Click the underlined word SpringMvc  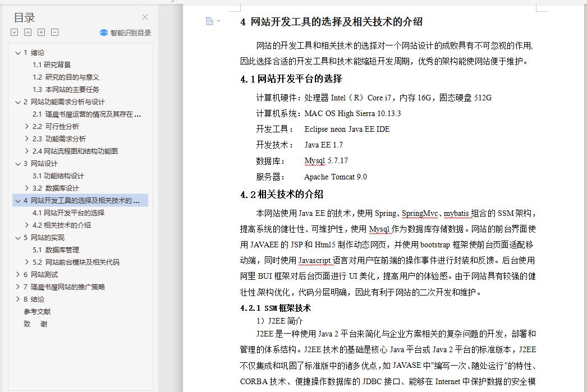[420, 214]
